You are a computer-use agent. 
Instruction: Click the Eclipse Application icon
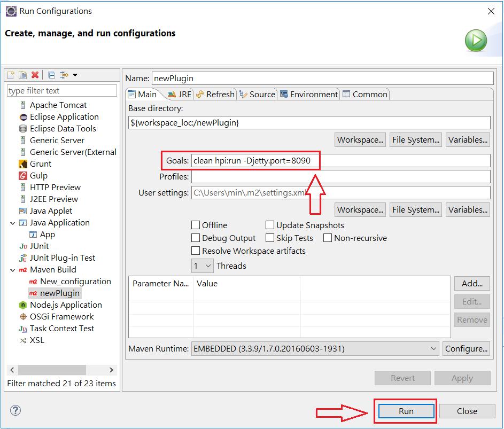tap(23, 117)
